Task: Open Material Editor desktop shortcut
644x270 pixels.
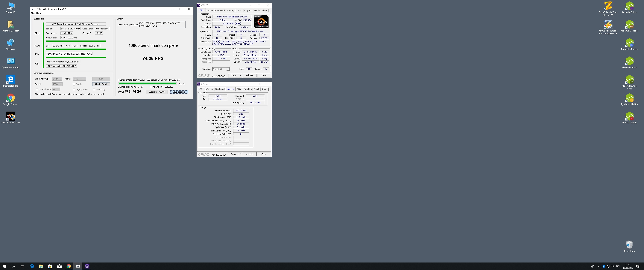Action: pos(629,7)
